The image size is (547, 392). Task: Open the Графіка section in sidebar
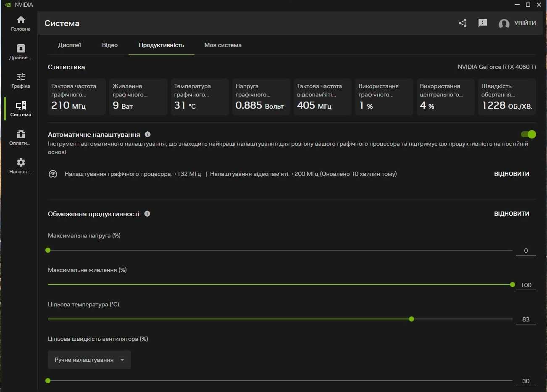point(21,81)
